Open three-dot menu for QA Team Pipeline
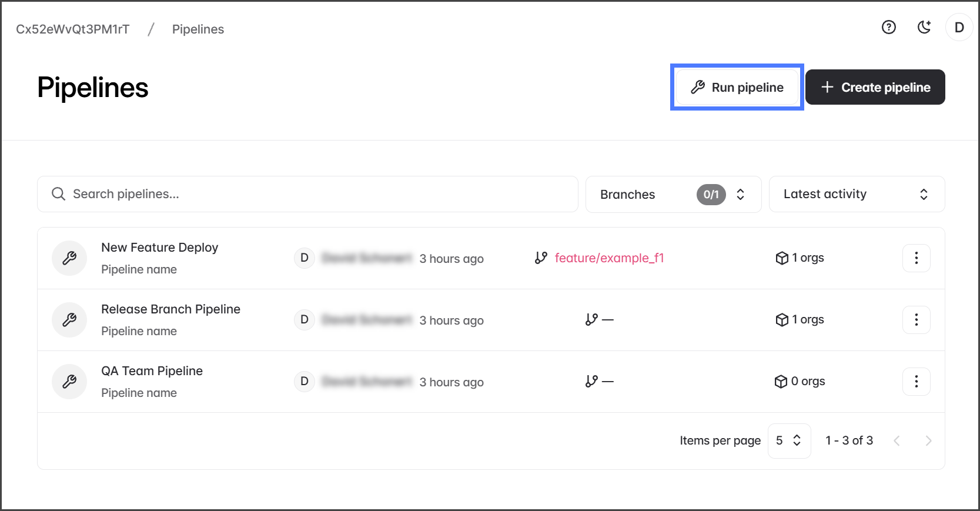980x511 pixels. point(916,382)
